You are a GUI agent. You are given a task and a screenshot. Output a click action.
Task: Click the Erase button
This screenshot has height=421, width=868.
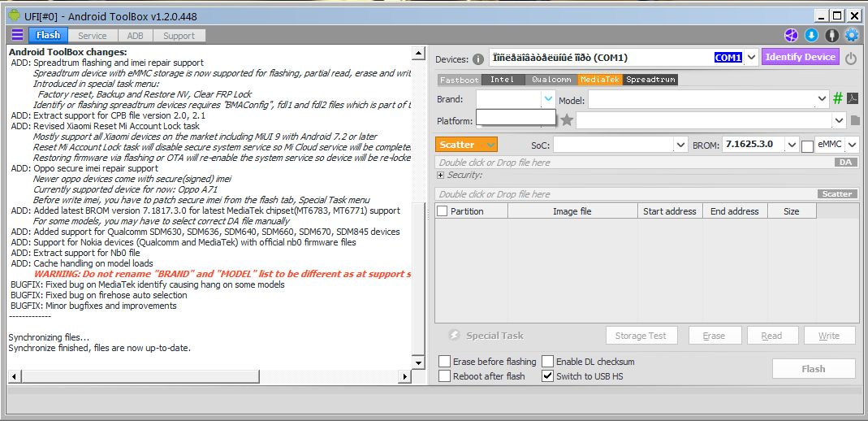pos(714,336)
